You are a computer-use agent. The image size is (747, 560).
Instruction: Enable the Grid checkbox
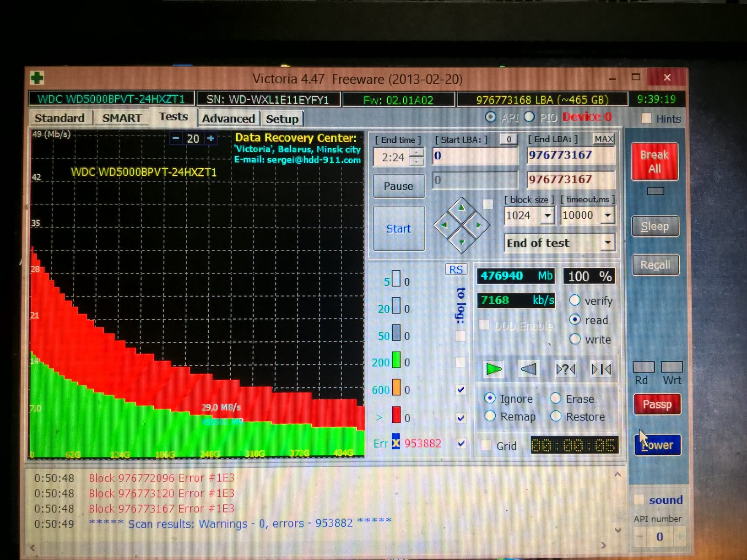pos(487,445)
